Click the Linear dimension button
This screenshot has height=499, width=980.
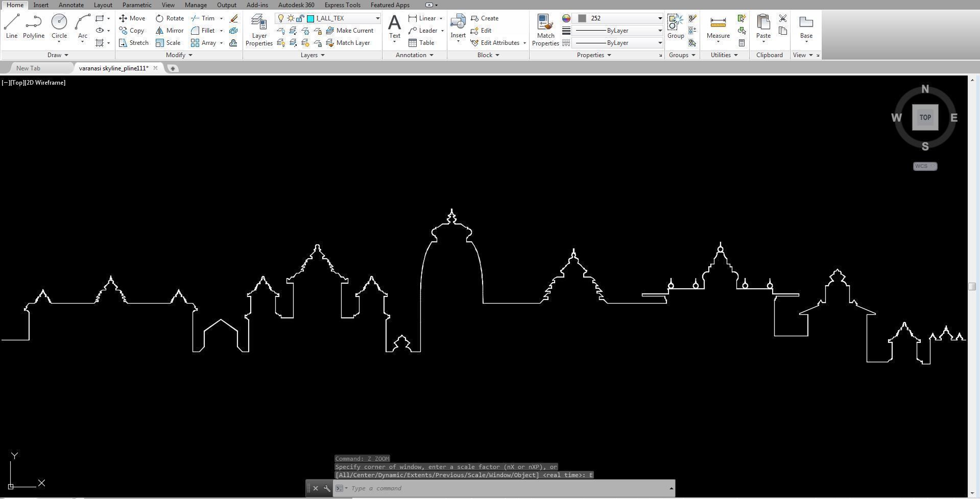[422, 18]
